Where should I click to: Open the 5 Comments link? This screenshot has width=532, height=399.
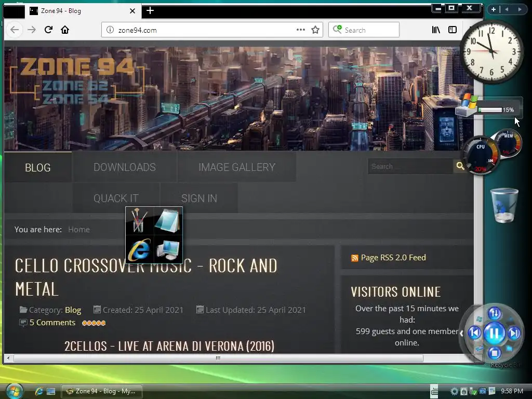(52, 322)
